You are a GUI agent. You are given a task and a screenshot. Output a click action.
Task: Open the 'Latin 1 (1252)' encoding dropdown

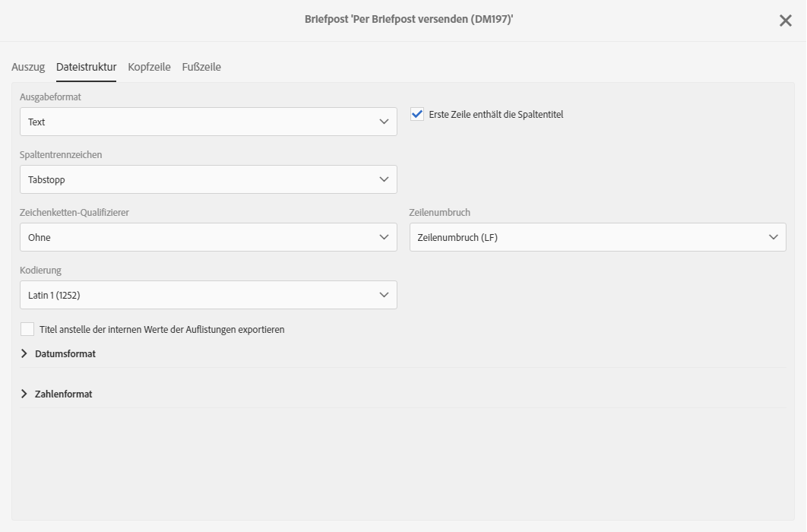[198, 295]
